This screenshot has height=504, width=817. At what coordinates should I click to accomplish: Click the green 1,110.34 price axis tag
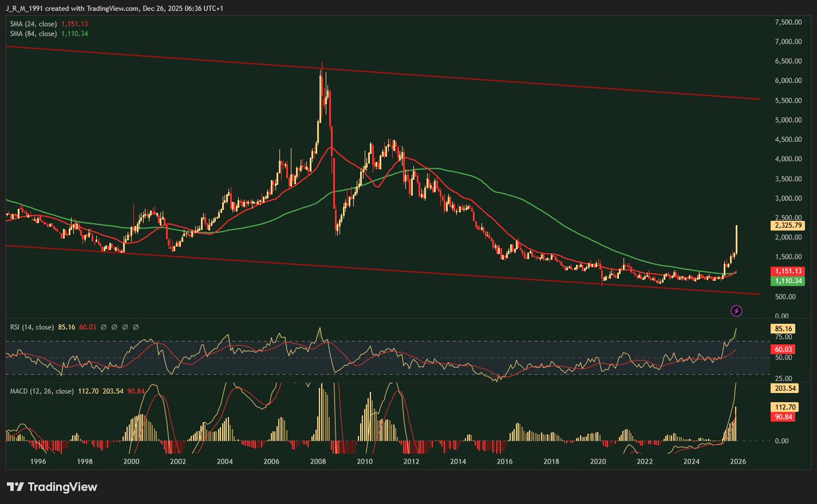[x=788, y=281]
